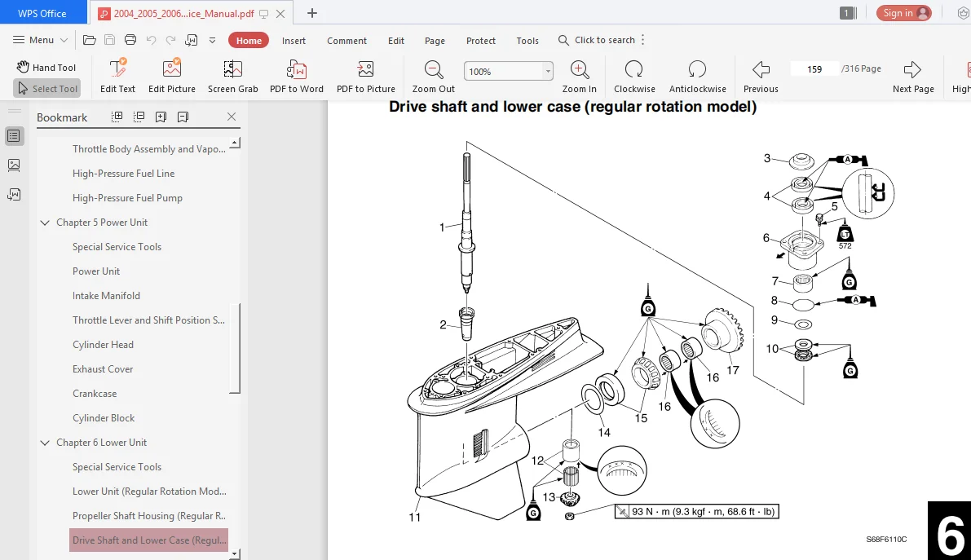This screenshot has height=560, width=971.
Task: Rotate page Anticlockwise
Action: coord(697,76)
